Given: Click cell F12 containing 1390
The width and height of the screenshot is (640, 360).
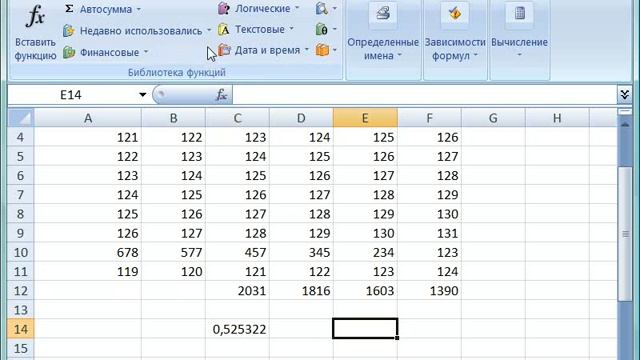Looking at the screenshot, I should [x=429, y=291].
